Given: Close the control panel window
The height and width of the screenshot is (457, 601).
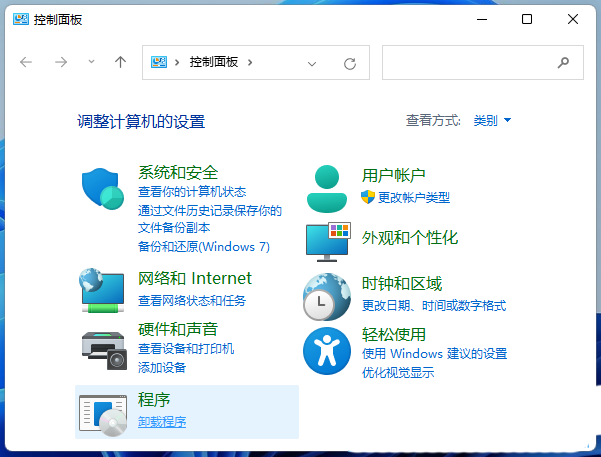Looking at the screenshot, I should (573, 19).
